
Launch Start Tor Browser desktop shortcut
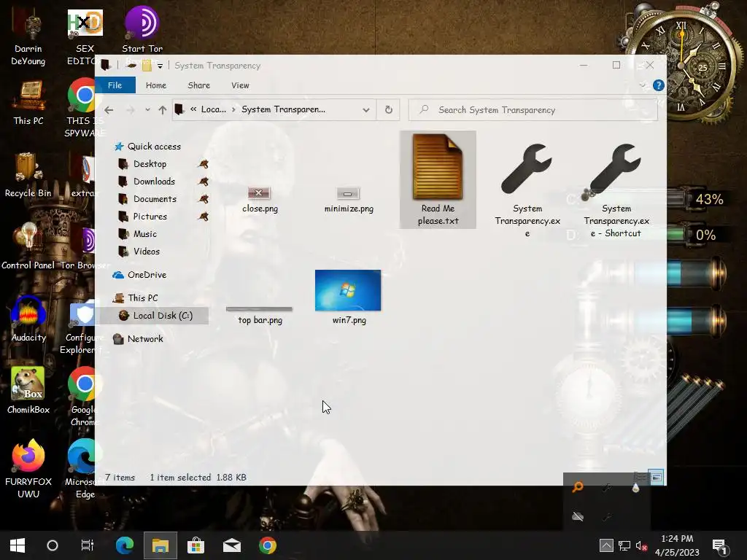(x=142, y=31)
